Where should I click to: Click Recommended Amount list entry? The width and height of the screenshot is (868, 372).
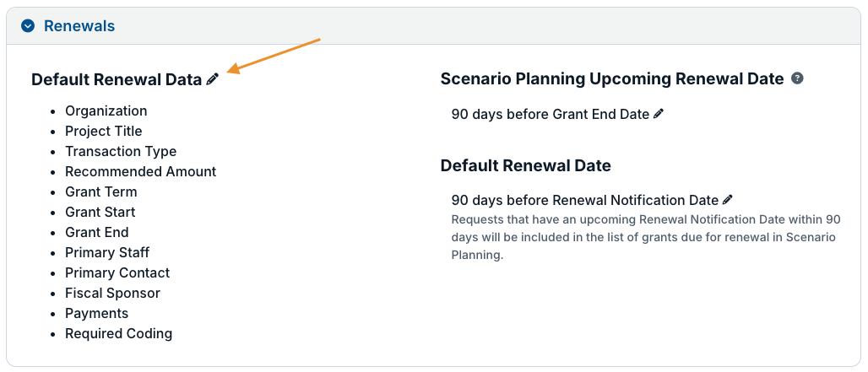pos(141,171)
